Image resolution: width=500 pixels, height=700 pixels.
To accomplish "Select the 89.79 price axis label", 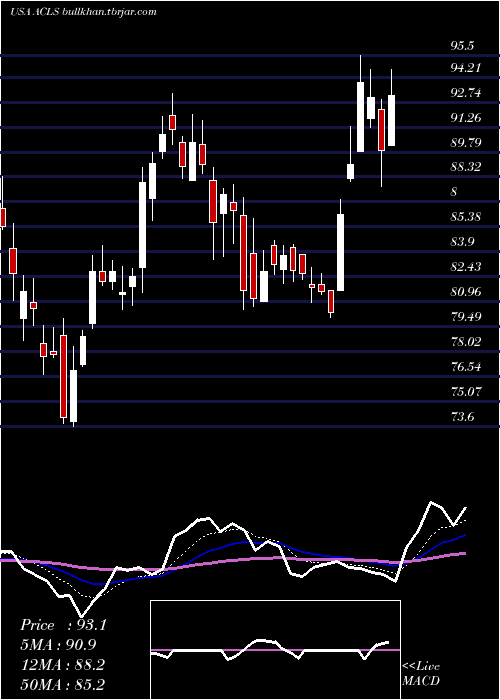I will 466,143.
